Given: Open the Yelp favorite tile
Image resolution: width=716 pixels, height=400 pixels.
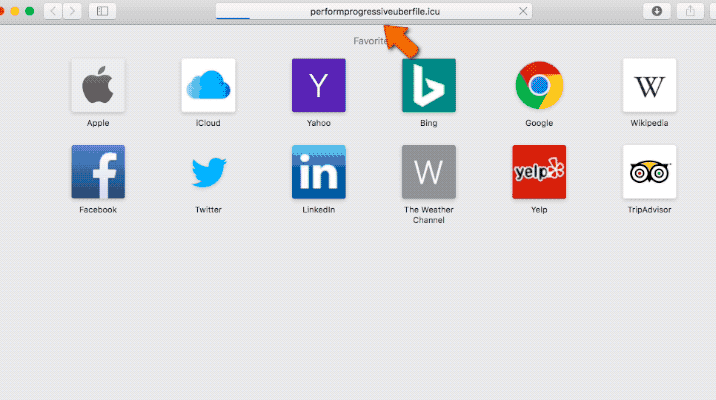Looking at the screenshot, I should 539,172.
